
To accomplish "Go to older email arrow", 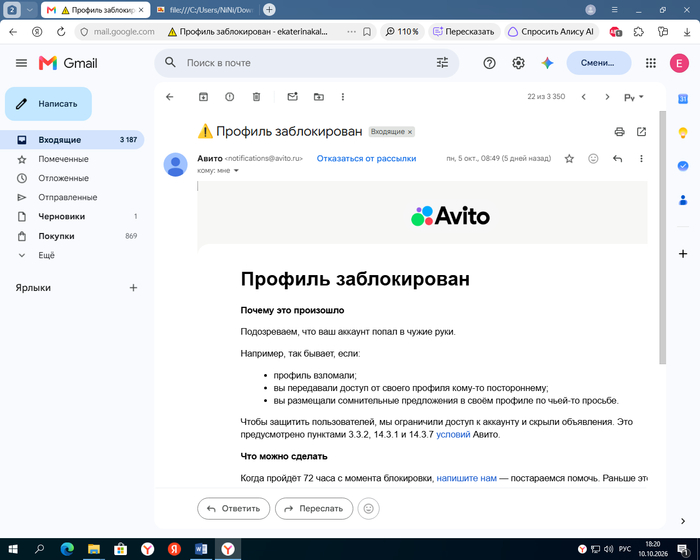I will (x=607, y=97).
